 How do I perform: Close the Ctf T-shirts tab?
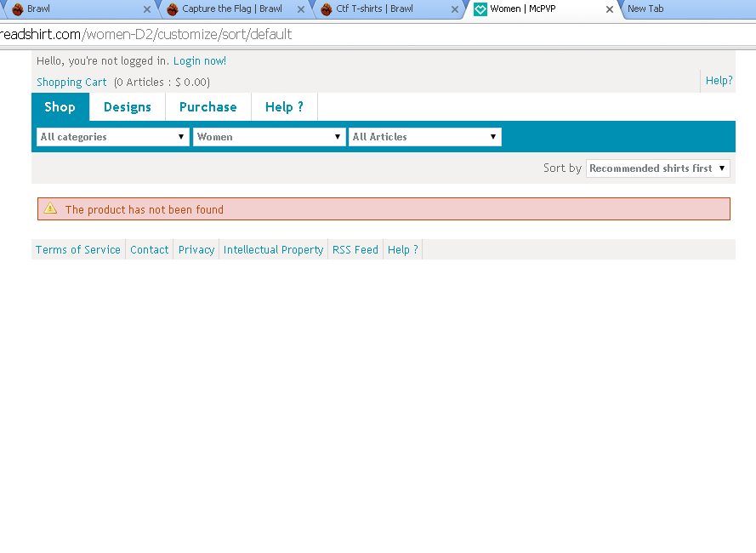[x=455, y=10]
